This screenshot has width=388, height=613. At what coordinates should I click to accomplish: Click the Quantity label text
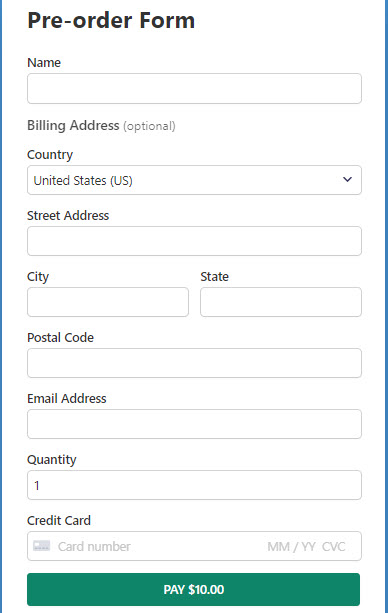52,460
